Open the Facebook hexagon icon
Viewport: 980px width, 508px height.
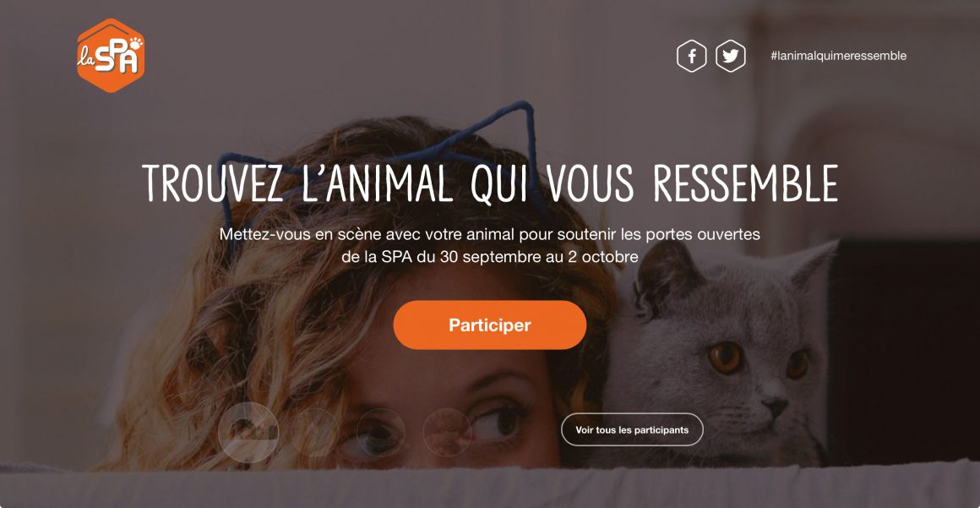(x=691, y=57)
